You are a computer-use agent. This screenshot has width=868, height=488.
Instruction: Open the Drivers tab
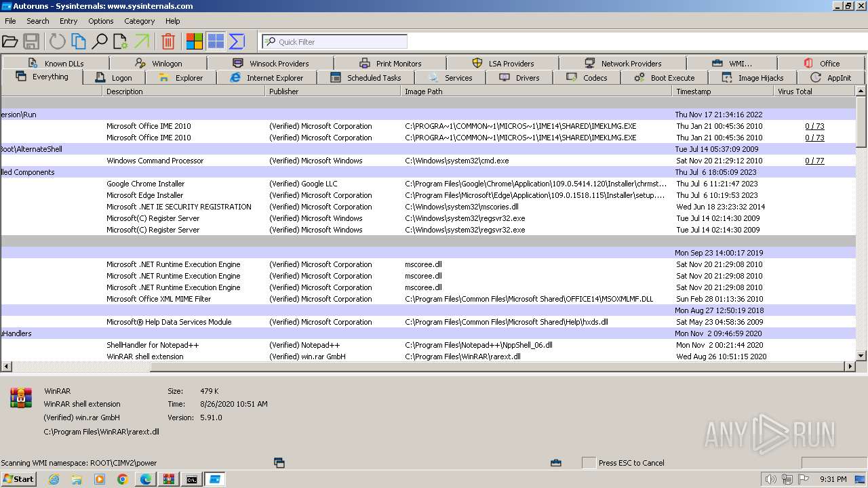point(519,77)
